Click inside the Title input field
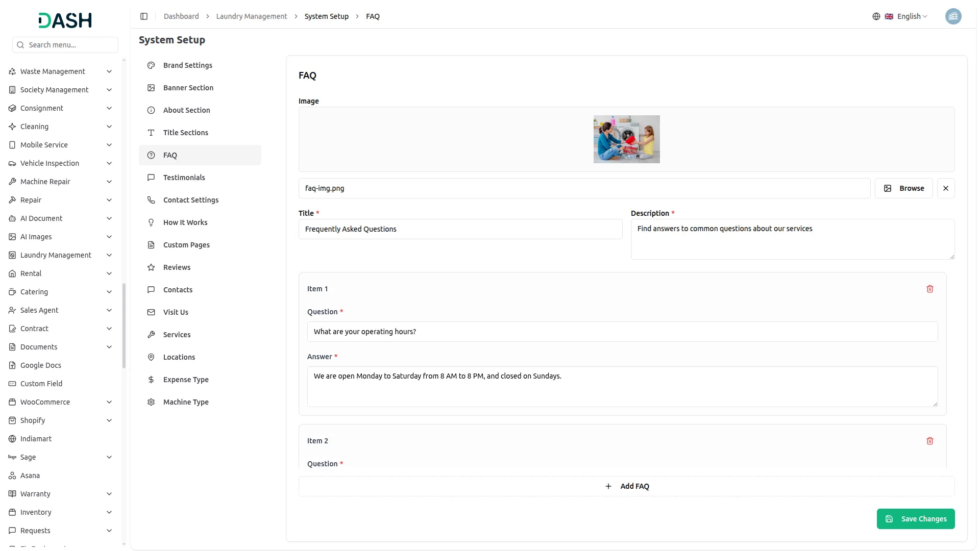Image resolution: width=980 pixels, height=551 pixels. point(459,229)
